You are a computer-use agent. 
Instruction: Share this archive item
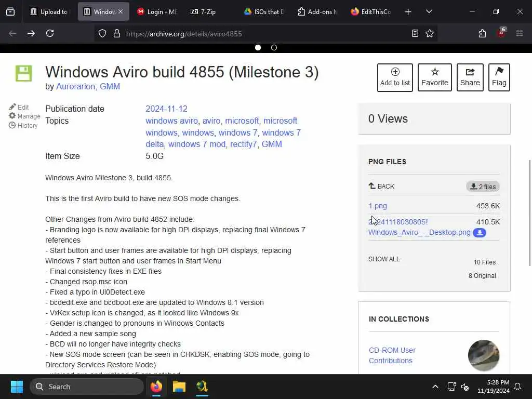470,77
